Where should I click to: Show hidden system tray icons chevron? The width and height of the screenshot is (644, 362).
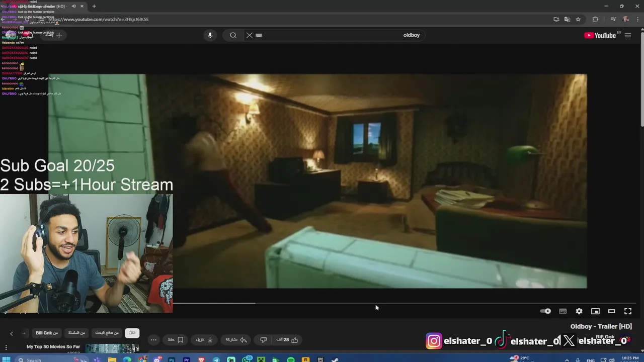[x=567, y=359]
